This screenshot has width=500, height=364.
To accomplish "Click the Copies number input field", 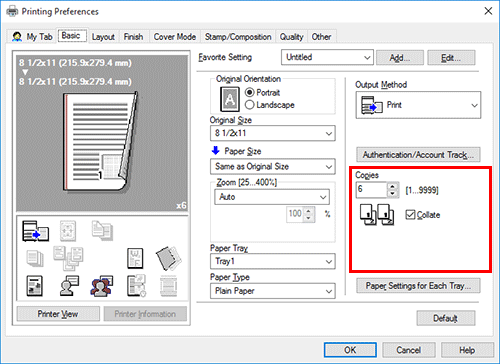I will click(x=371, y=190).
